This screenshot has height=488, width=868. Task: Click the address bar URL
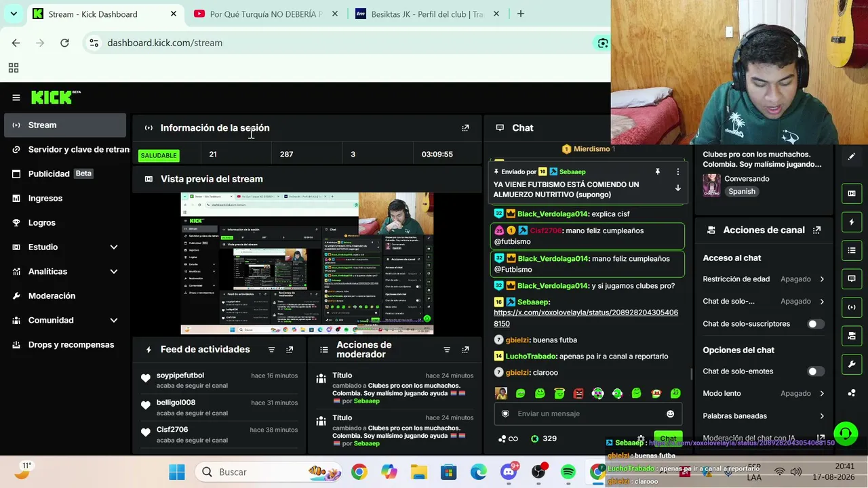(x=165, y=43)
